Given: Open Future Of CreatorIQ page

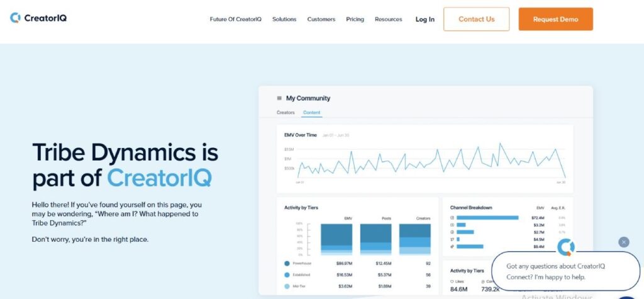Looking at the screenshot, I should pos(235,20).
